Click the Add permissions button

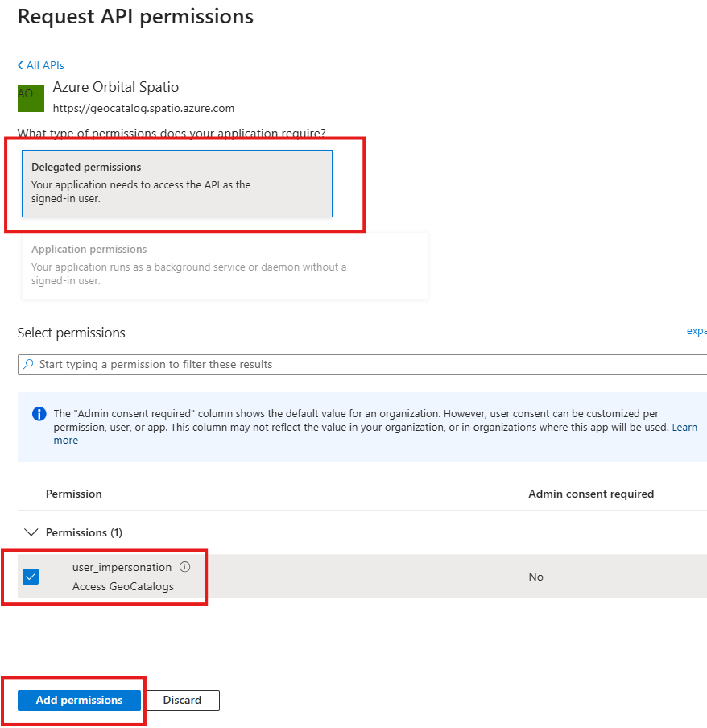click(79, 700)
